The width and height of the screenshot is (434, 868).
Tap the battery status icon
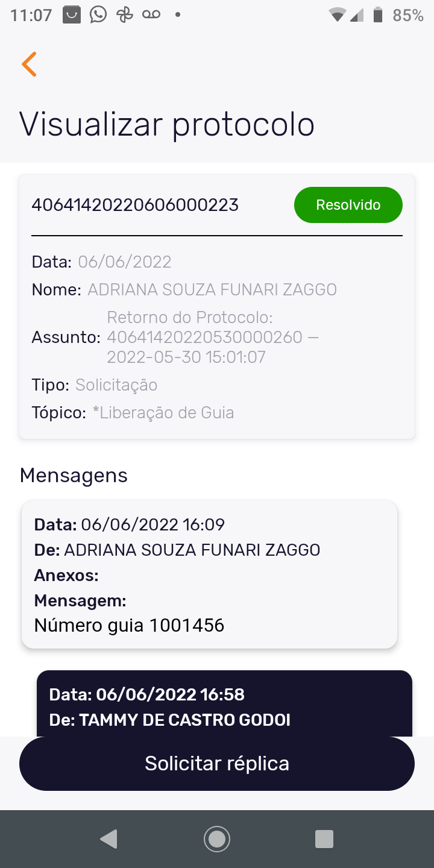tap(378, 14)
